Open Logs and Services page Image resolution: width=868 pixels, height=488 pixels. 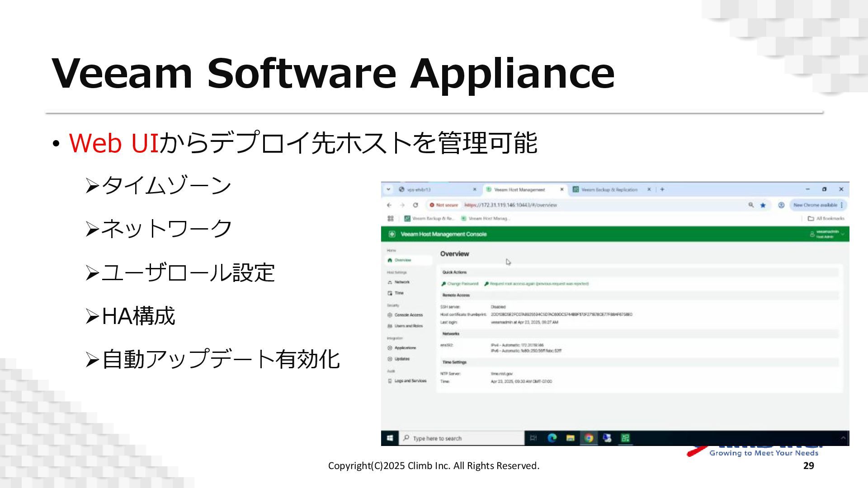coord(410,381)
